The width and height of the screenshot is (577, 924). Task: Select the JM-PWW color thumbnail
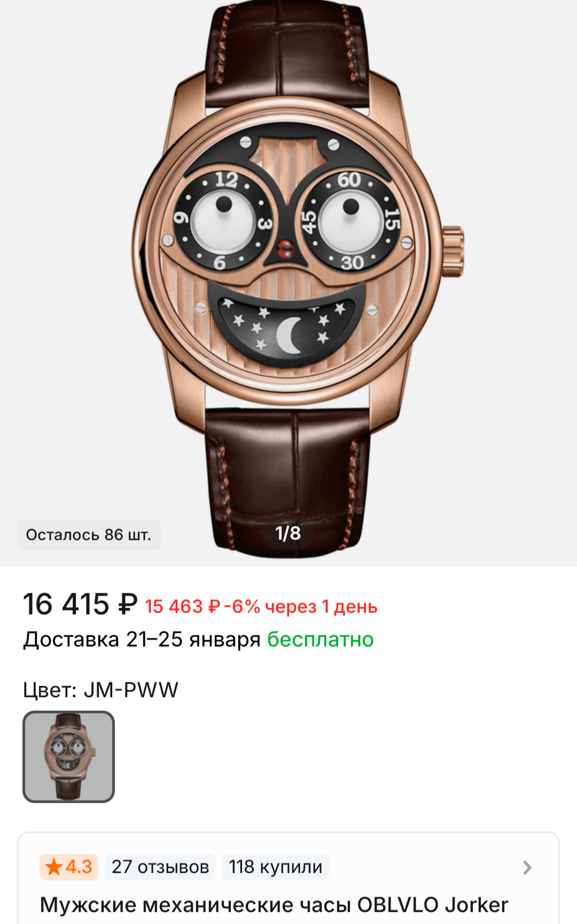click(68, 756)
